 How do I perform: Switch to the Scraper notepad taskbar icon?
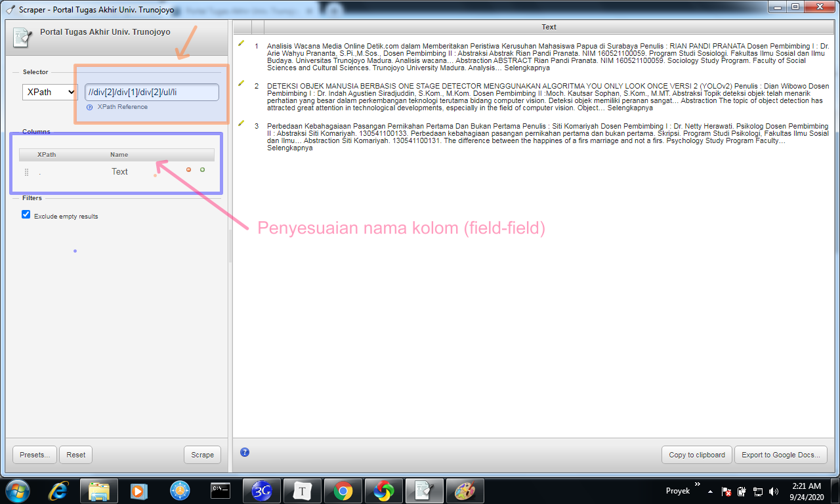tap(425, 491)
